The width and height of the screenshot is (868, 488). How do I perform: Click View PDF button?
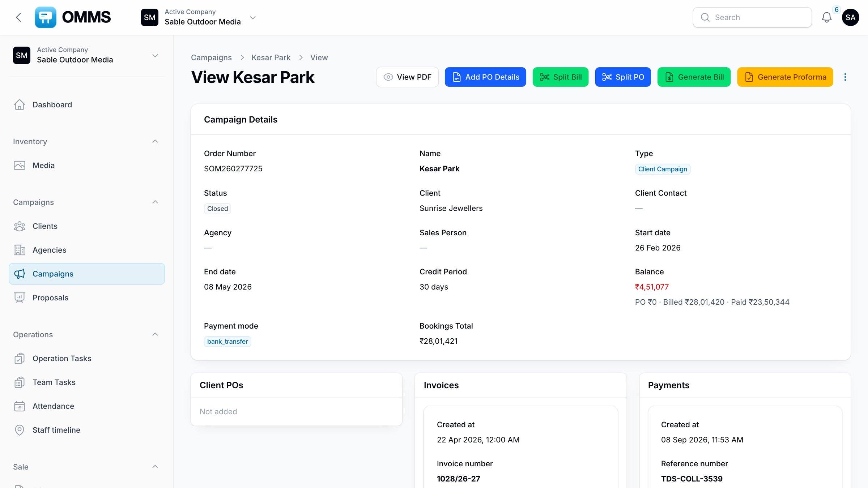tap(407, 77)
